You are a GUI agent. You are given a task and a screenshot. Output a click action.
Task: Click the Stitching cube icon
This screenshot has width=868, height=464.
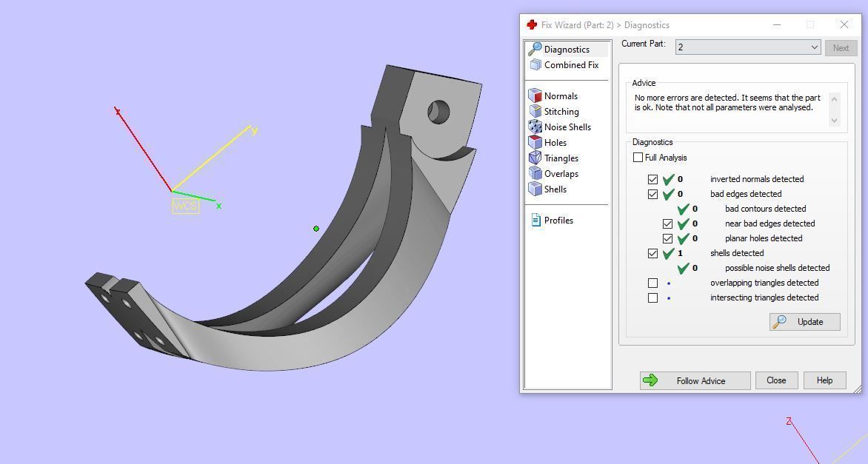click(535, 111)
